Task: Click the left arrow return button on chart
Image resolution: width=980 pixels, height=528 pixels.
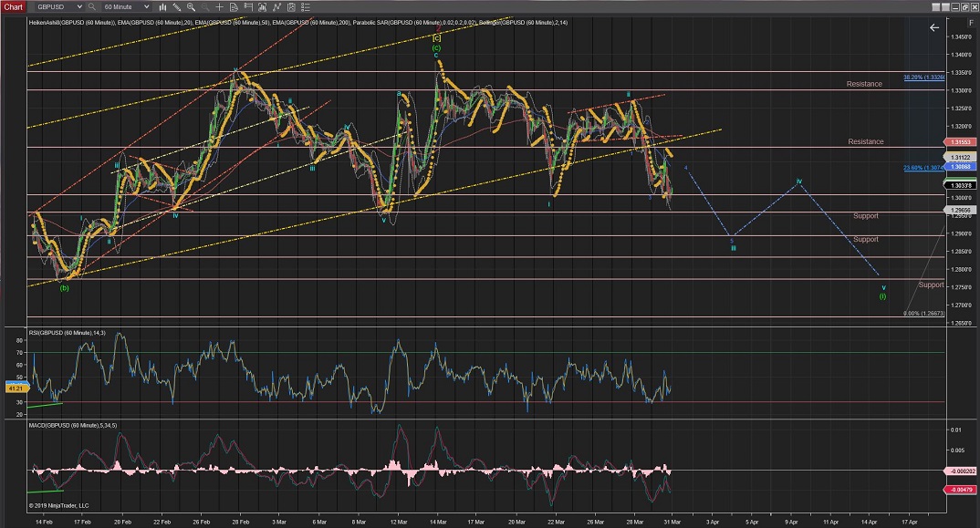Action: [934, 27]
